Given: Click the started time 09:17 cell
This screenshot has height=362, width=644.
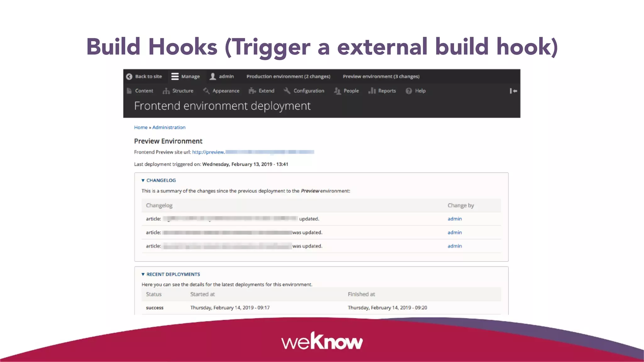Looking at the screenshot, I should point(230,308).
